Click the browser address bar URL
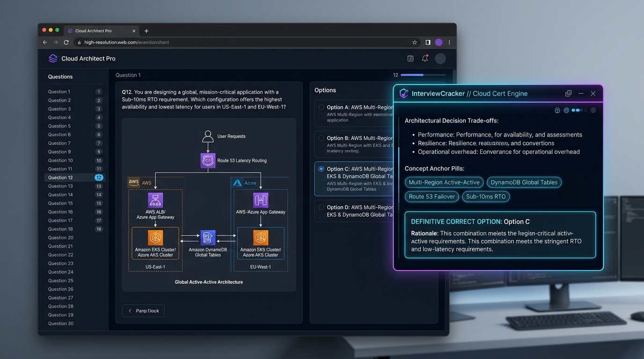This screenshot has height=359, width=644. pyautogui.click(x=127, y=42)
